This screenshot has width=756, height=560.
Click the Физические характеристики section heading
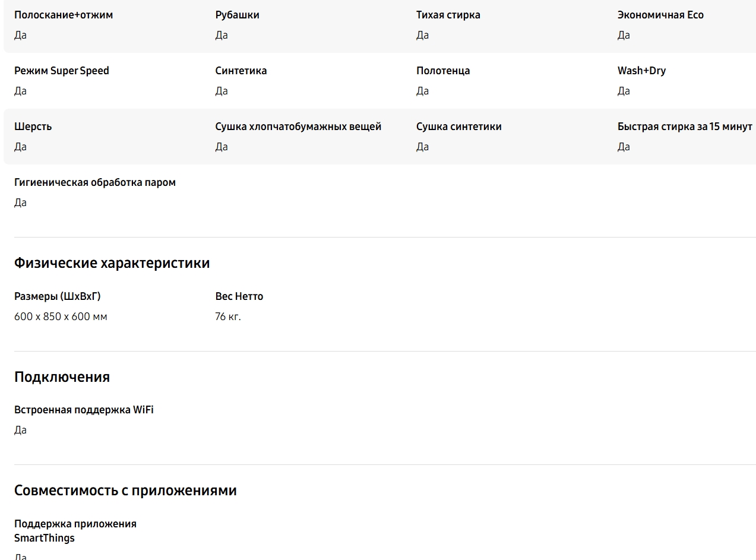tap(112, 263)
